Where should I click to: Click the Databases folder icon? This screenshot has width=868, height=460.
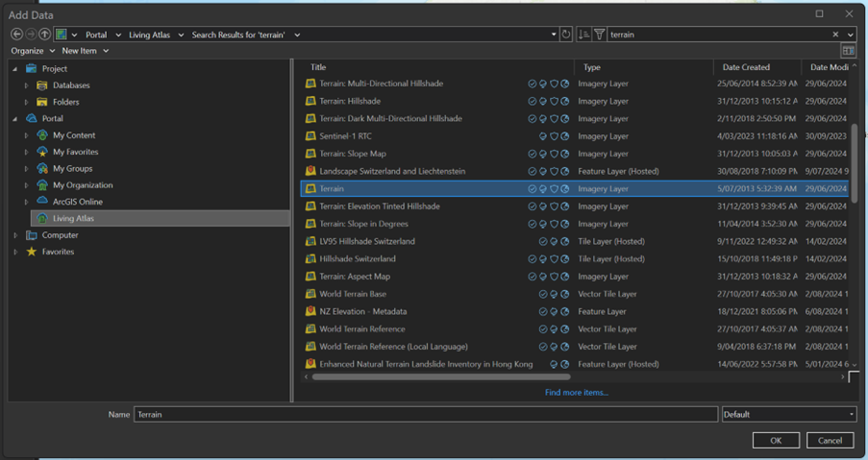pyautogui.click(x=42, y=85)
